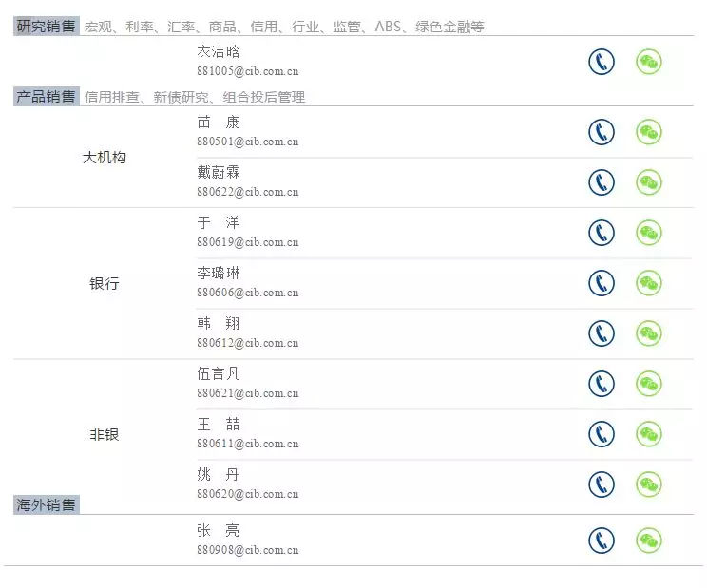Screen dimensions: 707x588
Task: Tap phone icon next to 于洋
Action: (x=601, y=233)
